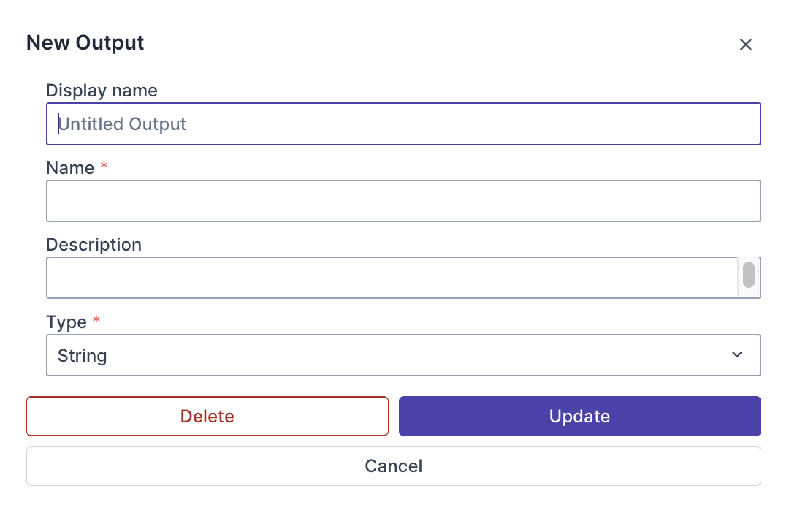Click inside the Description text area

coord(392,278)
